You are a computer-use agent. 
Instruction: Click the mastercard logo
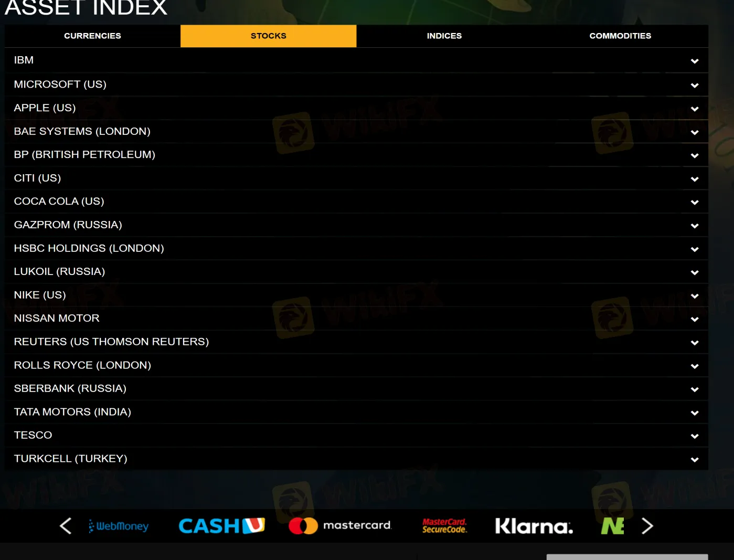[x=340, y=526]
